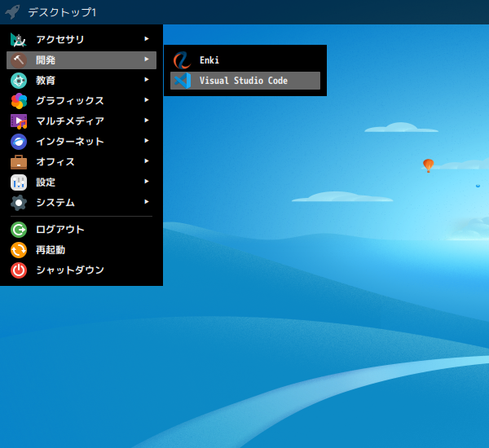Click the 教育 atom icon

coord(19,81)
